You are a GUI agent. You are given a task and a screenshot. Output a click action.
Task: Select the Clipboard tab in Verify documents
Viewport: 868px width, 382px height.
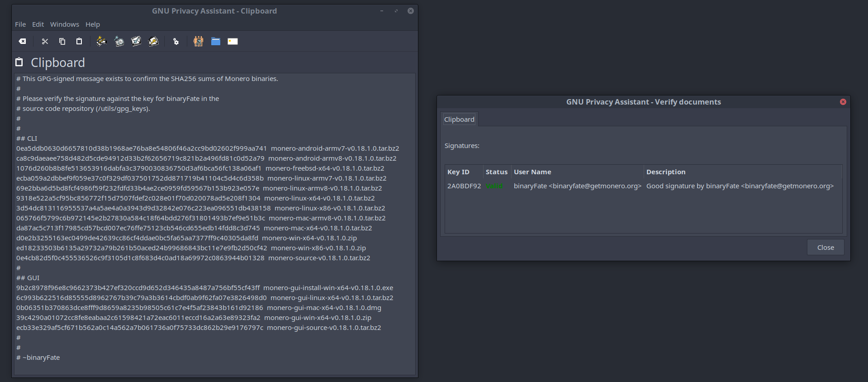point(459,119)
